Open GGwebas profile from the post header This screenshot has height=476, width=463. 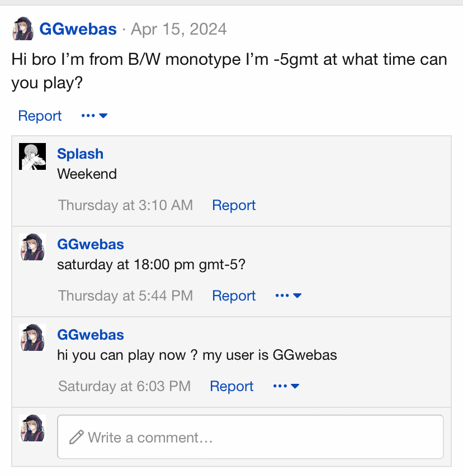click(x=78, y=29)
